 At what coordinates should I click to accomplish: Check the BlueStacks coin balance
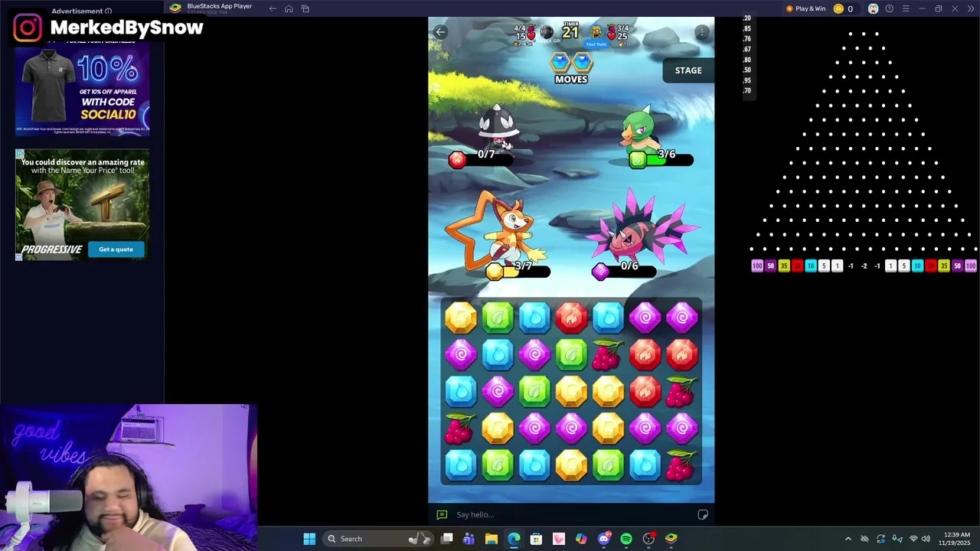pos(844,8)
